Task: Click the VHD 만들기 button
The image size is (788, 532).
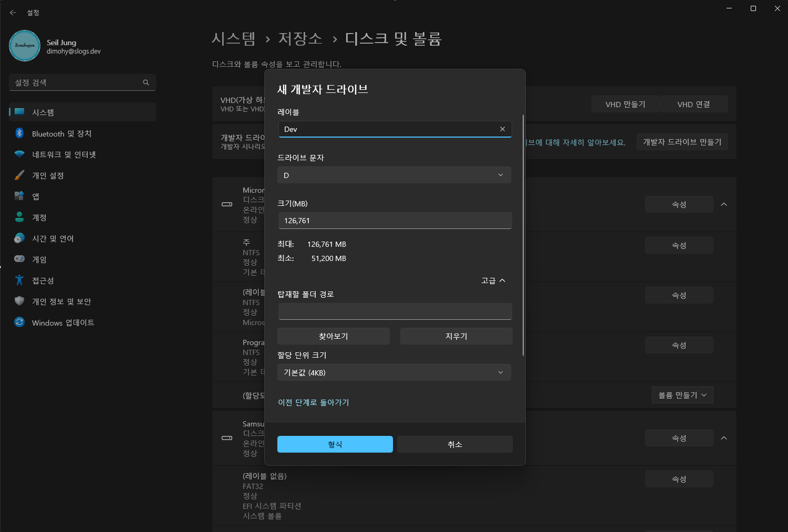Action: 625,104
